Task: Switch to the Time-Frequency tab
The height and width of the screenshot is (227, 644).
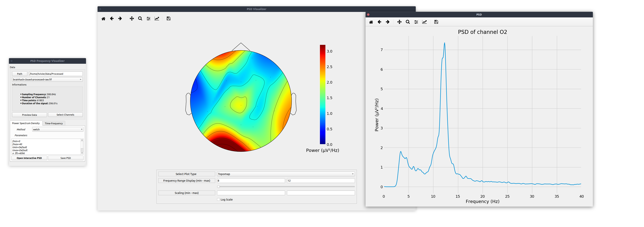Action: tap(54, 123)
